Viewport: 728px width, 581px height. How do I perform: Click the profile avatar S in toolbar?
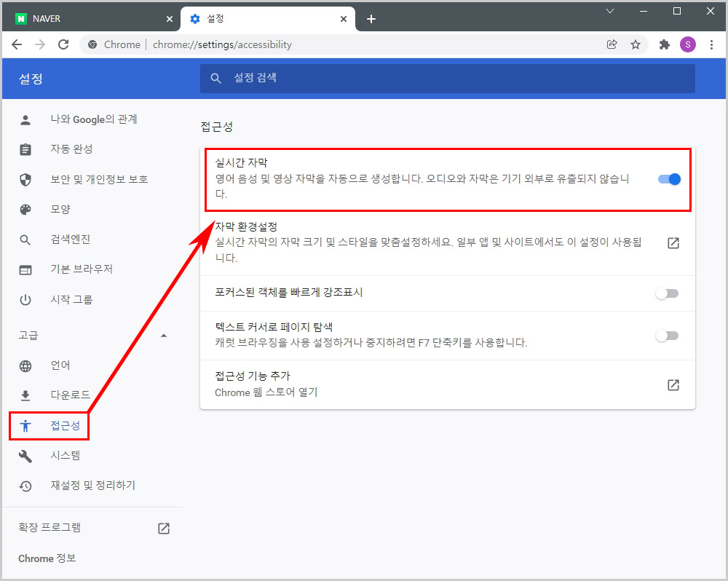click(x=687, y=44)
